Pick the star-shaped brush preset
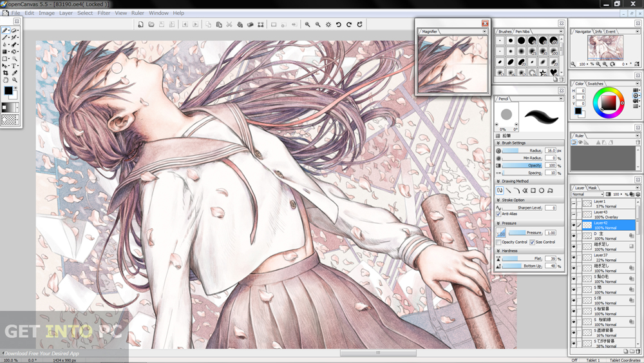 (x=543, y=72)
